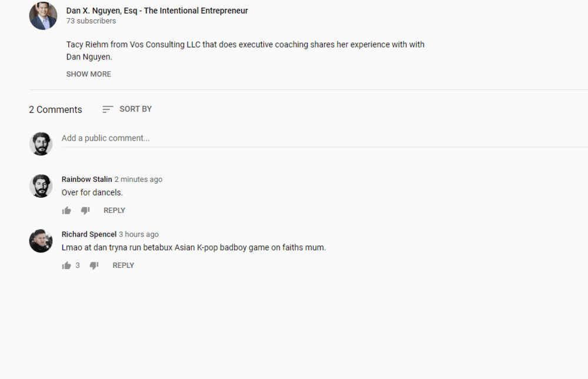This screenshot has height=379, width=588.
Task: Reply to Richard Spencel's comment
Action: point(123,265)
